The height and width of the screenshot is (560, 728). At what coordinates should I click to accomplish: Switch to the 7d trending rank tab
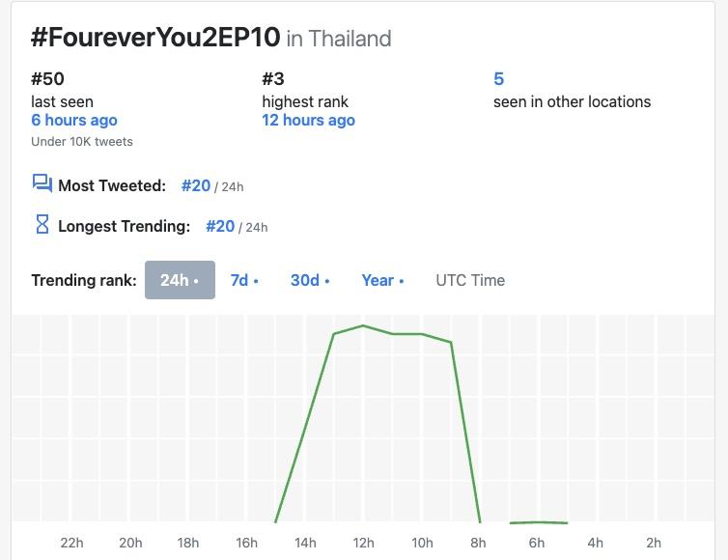click(x=243, y=280)
